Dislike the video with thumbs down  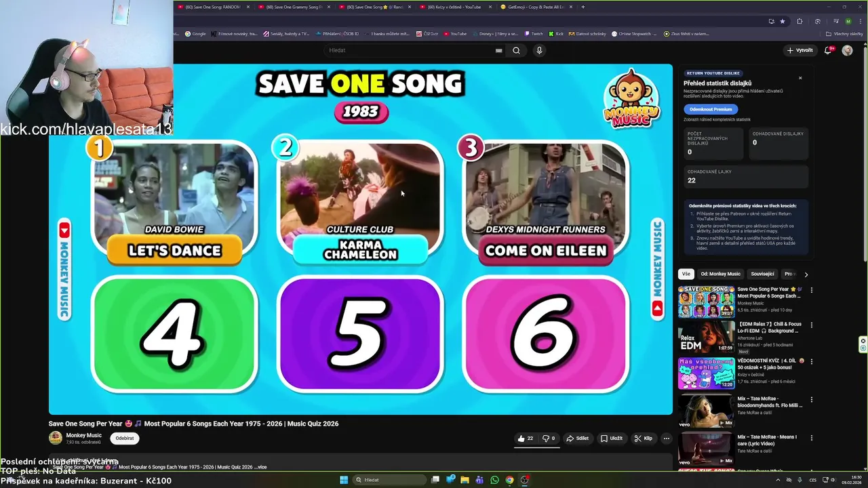(549, 439)
